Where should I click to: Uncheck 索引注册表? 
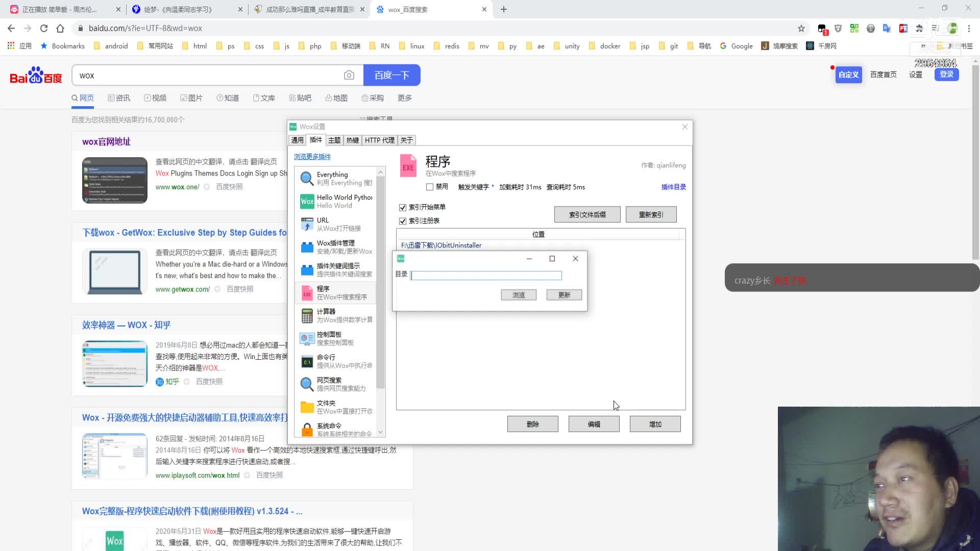pos(403,221)
